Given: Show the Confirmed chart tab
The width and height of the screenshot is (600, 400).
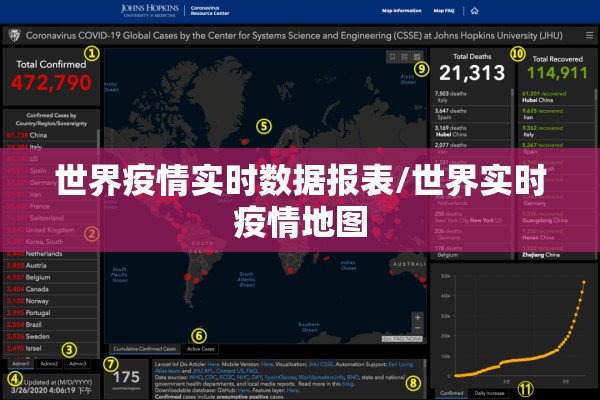Looking at the screenshot, I should point(452,393).
